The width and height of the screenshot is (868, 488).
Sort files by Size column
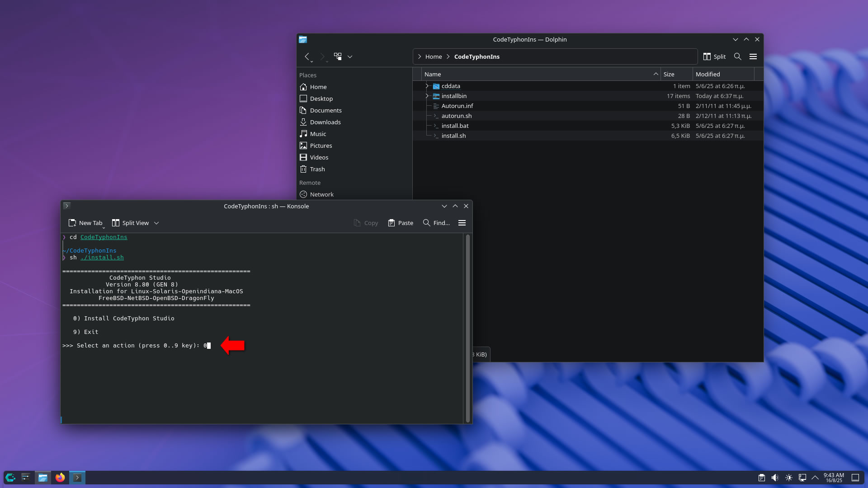[677, 74]
